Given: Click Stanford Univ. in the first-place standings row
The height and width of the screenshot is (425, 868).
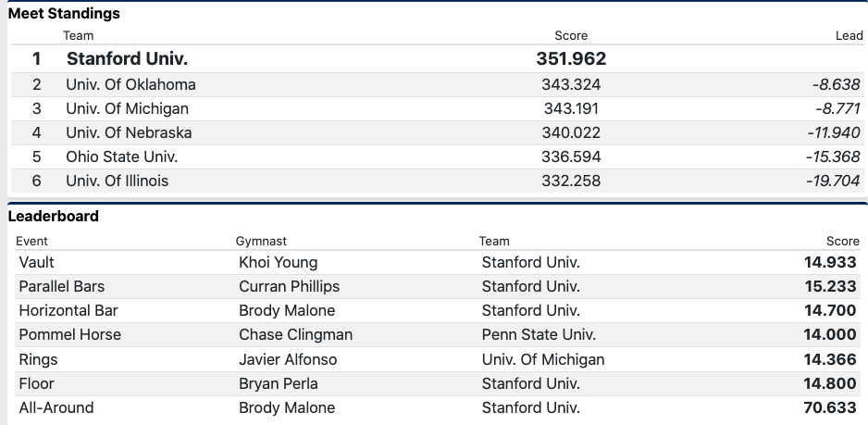Looking at the screenshot, I should tap(127, 59).
